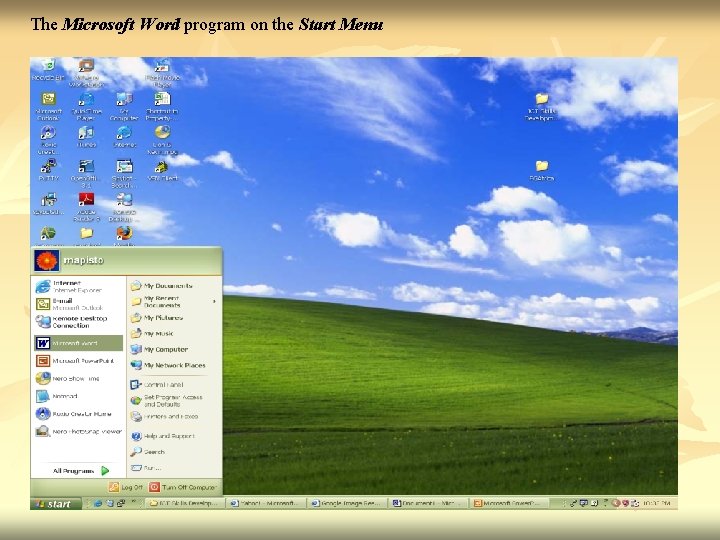Switch to Google Image taskbar window

point(348,503)
